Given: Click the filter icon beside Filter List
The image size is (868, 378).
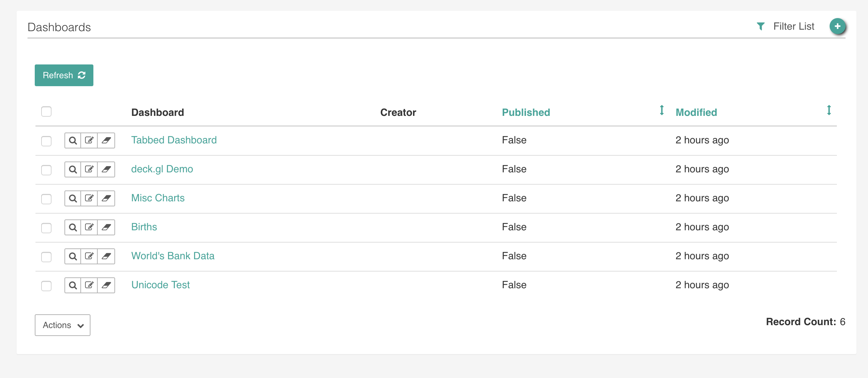Looking at the screenshot, I should pos(761,26).
